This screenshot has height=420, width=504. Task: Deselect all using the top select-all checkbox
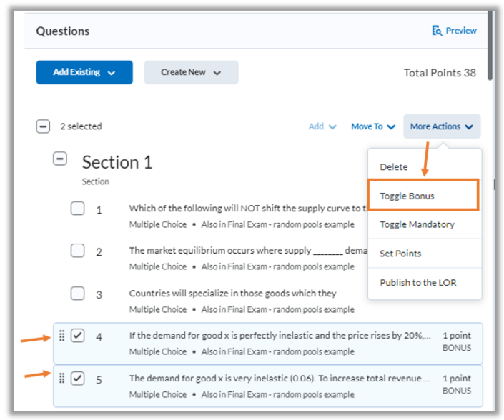point(43,126)
